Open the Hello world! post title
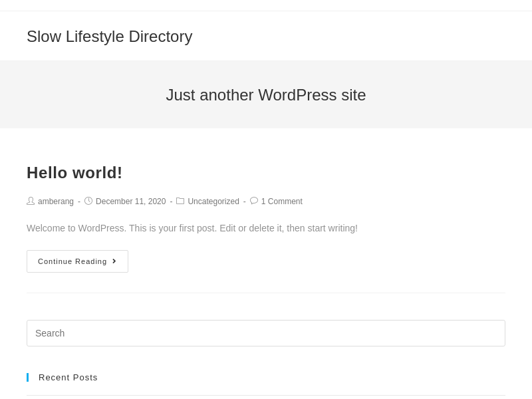This screenshot has height=399, width=532. pyautogui.click(x=74, y=173)
